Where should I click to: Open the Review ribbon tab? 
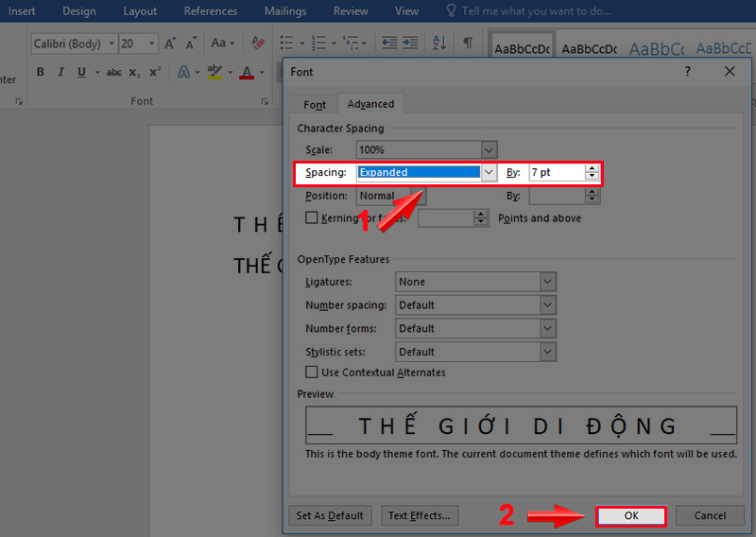click(x=351, y=11)
